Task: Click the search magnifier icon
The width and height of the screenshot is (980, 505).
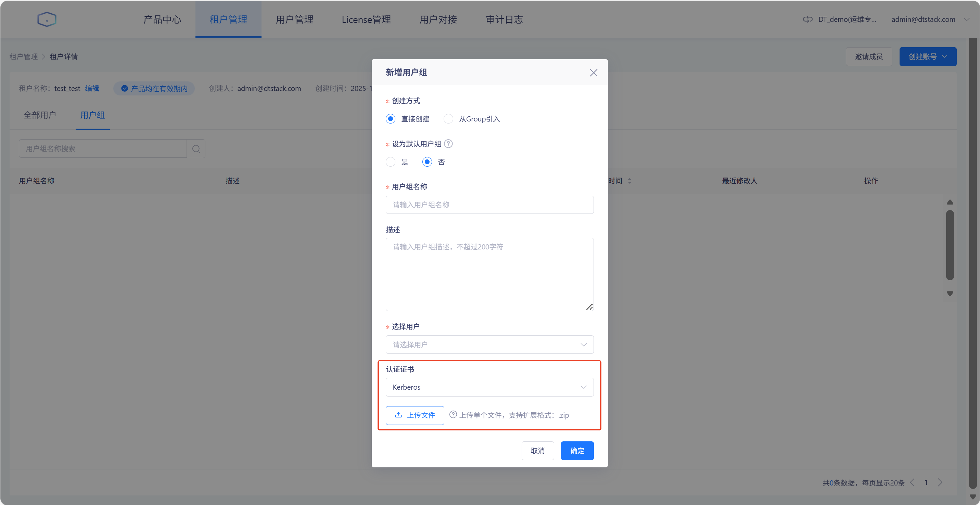Action: click(x=196, y=149)
